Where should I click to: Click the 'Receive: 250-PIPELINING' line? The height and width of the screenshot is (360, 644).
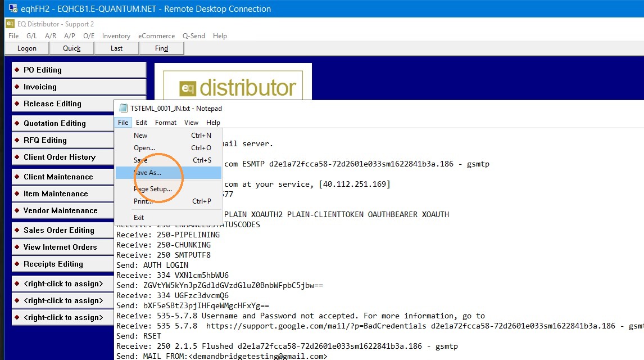(168, 235)
